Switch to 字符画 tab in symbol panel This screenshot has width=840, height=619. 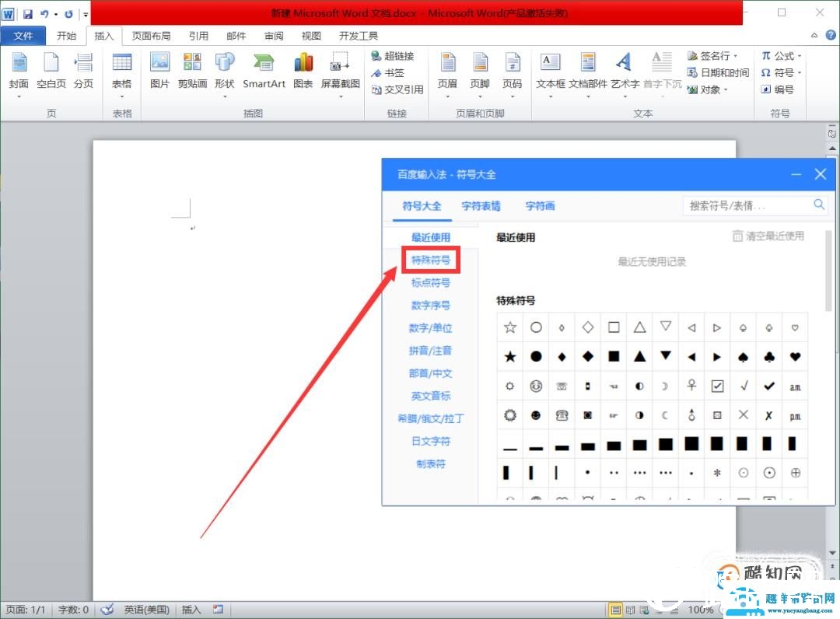(540, 206)
